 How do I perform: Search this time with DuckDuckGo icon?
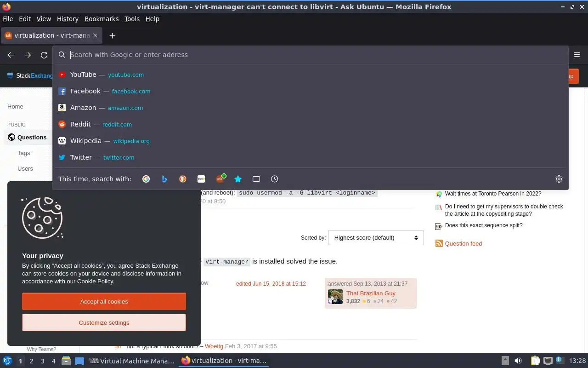[183, 179]
